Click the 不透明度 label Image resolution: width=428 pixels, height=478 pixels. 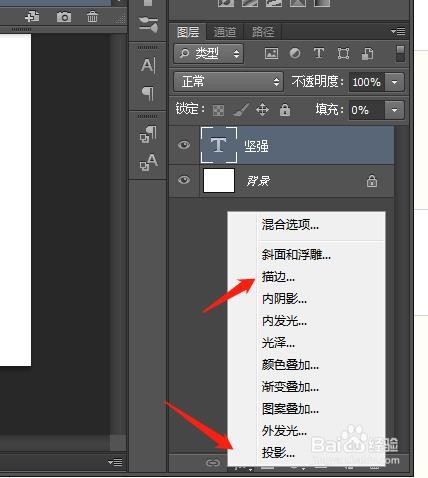[317, 81]
